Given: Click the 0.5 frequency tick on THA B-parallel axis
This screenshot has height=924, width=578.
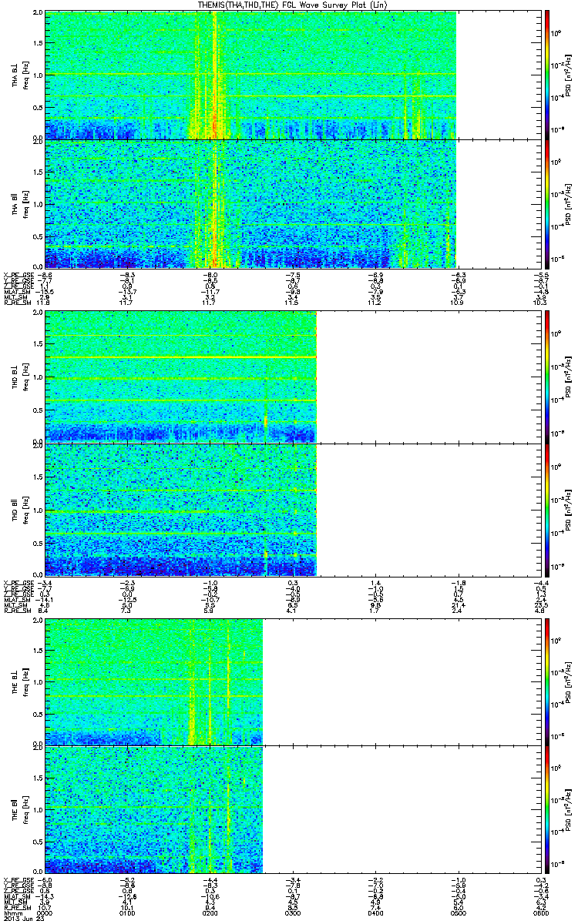Looking at the screenshot, I should (x=38, y=236).
